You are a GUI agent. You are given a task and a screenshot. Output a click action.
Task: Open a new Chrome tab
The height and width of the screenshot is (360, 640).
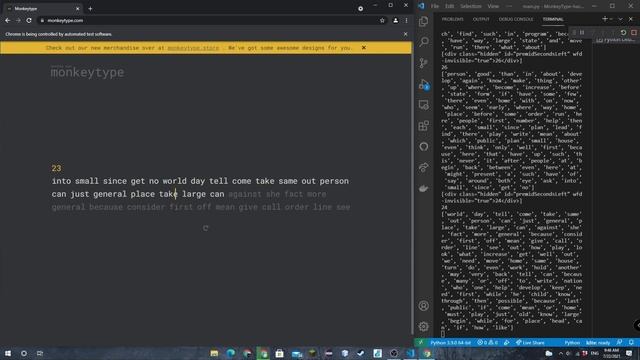pyautogui.click(x=90, y=8)
